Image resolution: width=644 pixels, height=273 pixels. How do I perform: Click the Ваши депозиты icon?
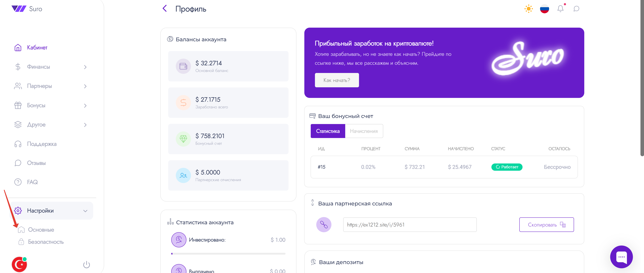coord(313,262)
